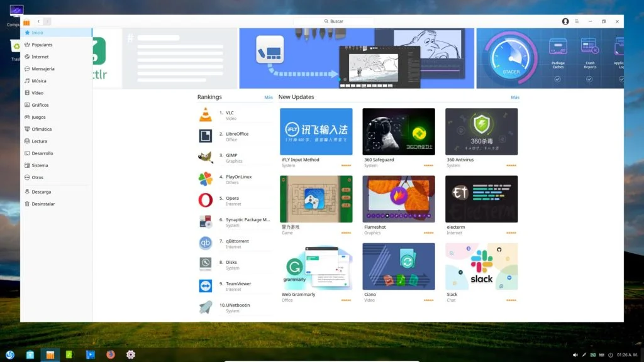
Task: Open Ciano app card
Action: point(398,273)
